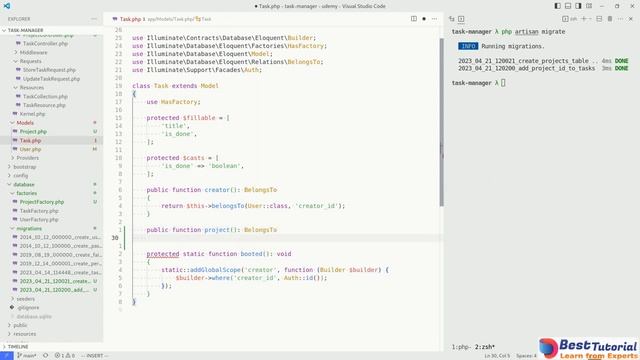Open Project.php model file
Screen dimensions: 640x360
(x=33, y=132)
